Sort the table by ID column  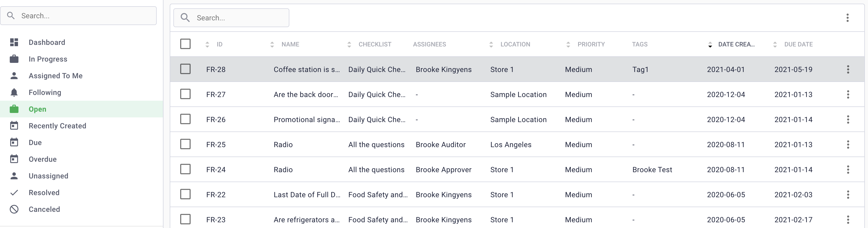[x=214, y=44]
